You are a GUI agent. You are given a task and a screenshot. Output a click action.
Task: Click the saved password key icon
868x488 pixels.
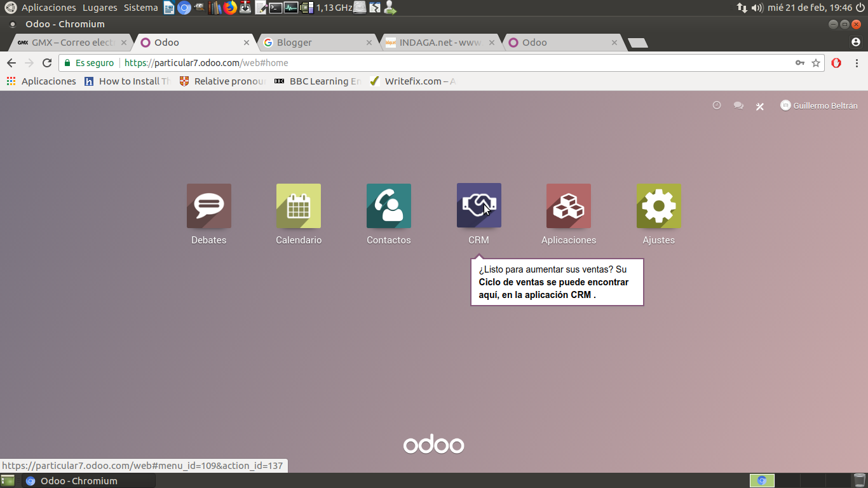pos(800,63)
